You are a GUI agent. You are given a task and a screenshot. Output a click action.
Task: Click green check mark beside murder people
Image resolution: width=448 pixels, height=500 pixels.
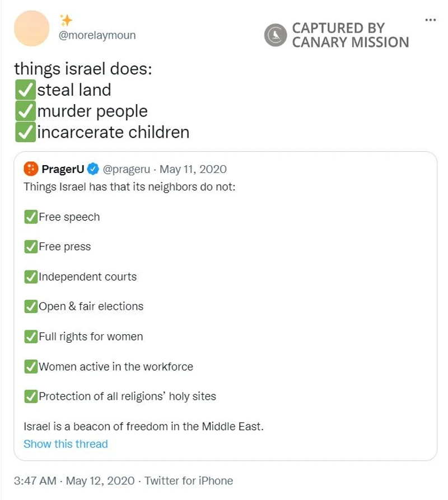pos(25,111)
